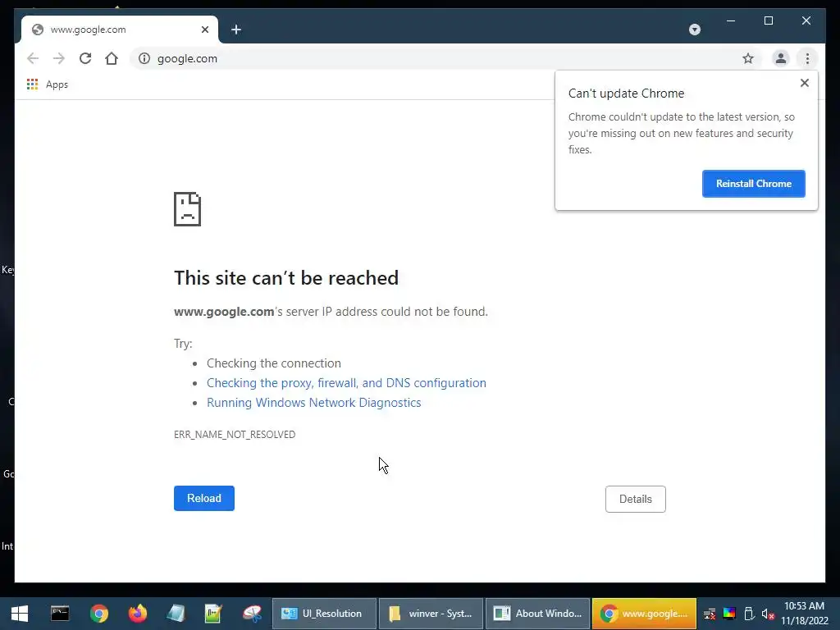Open Chrome's three-dot menu
Image resolution: width=840 pixels, height=630 pixels.
point(807,58)
